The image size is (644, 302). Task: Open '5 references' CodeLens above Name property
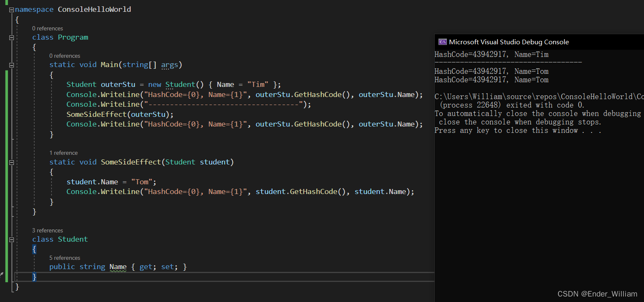(x=64, y=258)
